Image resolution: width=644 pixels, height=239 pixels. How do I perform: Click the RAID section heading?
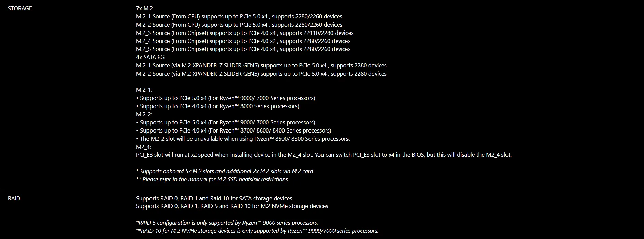click(x=14, y=198)
